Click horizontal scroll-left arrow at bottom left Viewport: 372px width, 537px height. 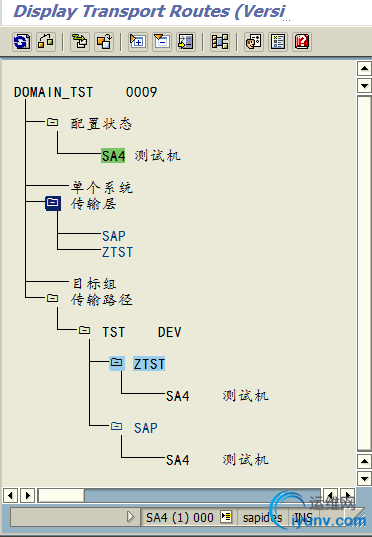10,495
